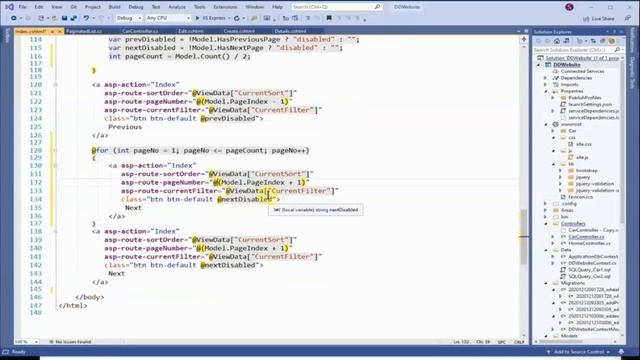
Task: Select HomeController.cs in Solution Explorer
Action: click(589, 243)
